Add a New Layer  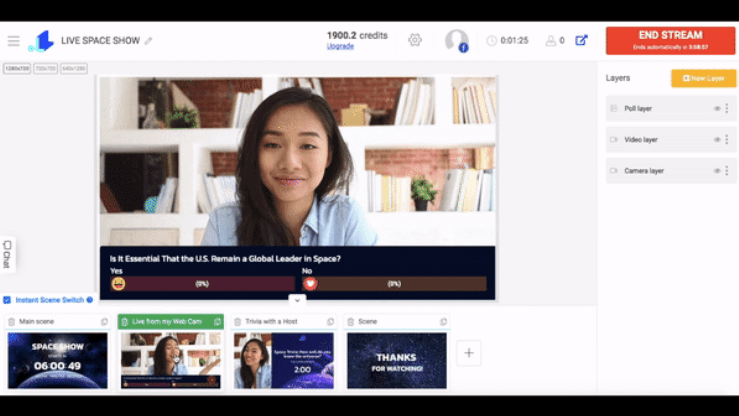coord(704,78)
